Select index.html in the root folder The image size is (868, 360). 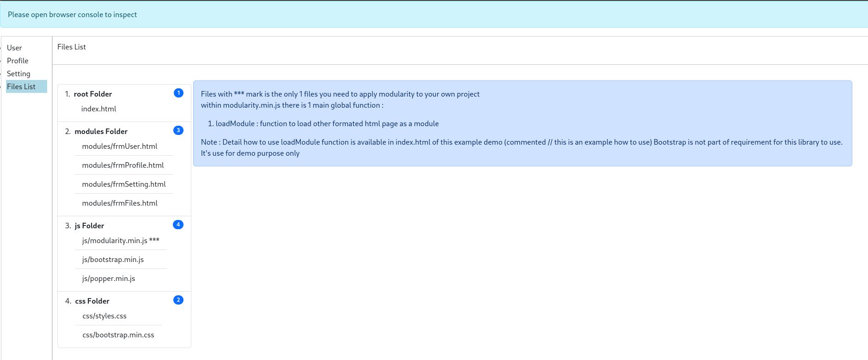click(98, 109)
